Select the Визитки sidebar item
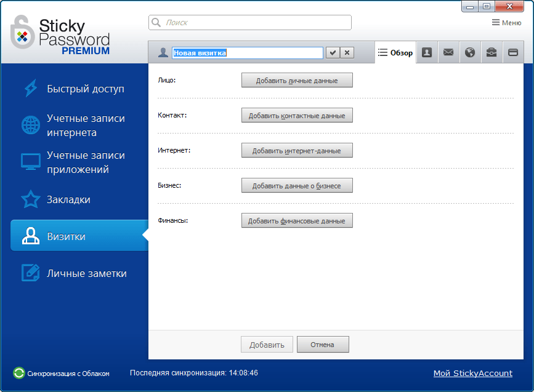Image resolution: width=534 pixels, height=392 pixels. (x=66, y=236)
